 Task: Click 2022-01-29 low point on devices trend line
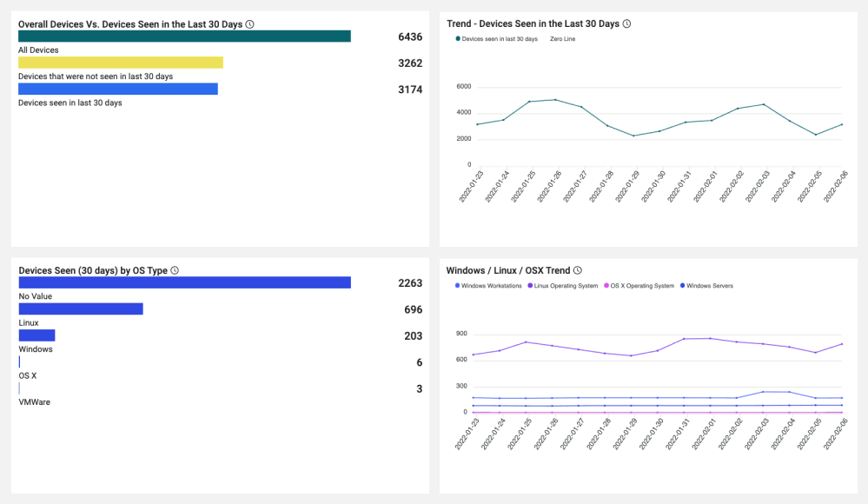click(x=633, y=136)
